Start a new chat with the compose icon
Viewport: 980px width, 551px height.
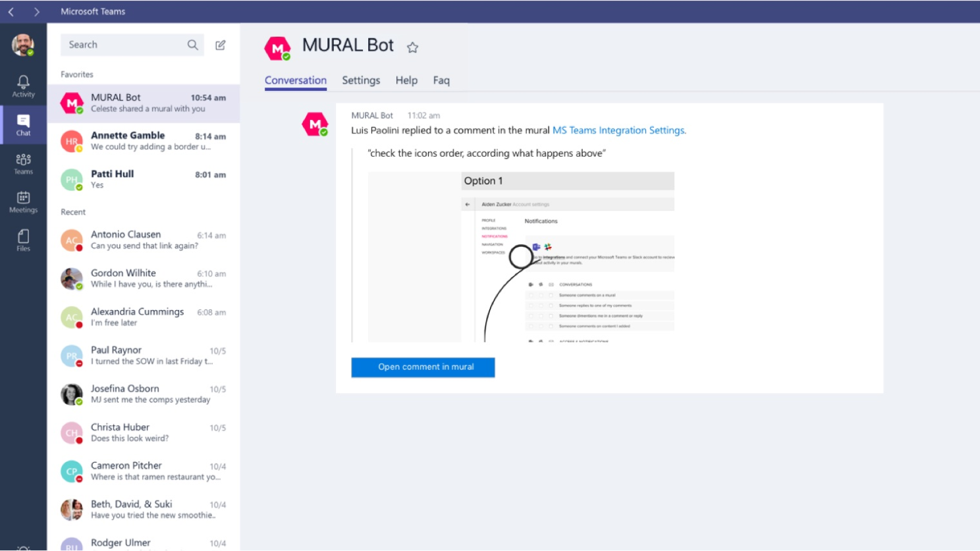tap(221, 45)
